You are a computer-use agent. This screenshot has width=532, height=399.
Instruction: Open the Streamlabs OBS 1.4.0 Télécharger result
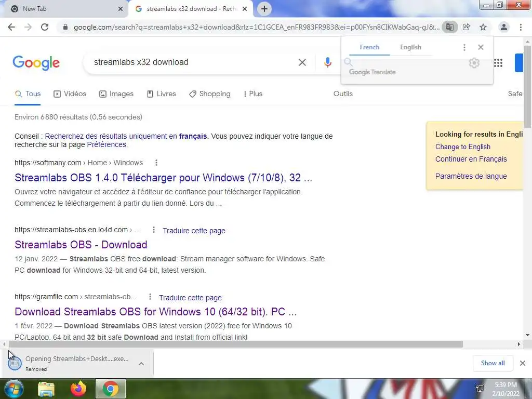(163, 178)
